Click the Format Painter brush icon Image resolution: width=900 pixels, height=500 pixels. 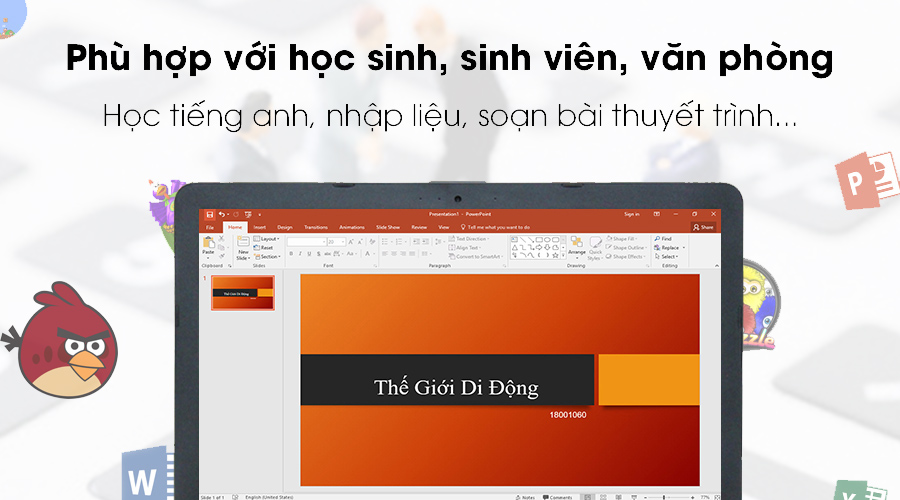222,256
